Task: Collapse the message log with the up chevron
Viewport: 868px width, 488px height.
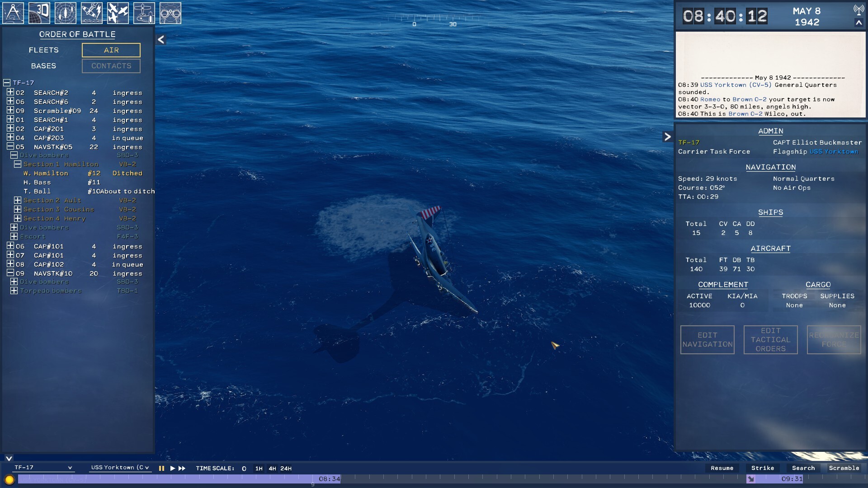Action: (859, 23)
